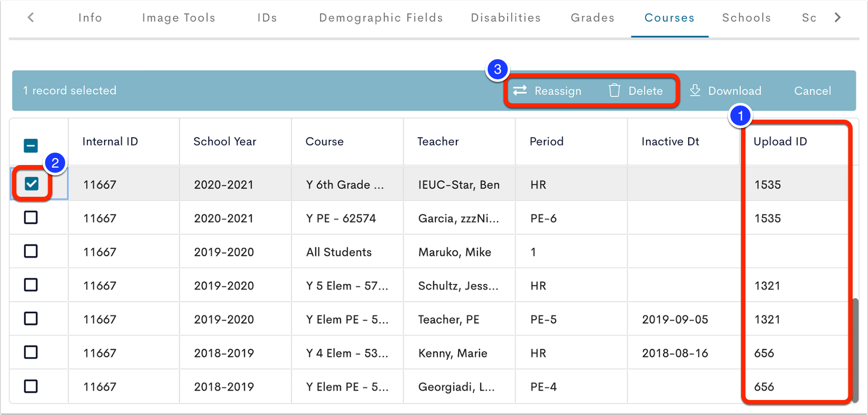Click Upload ID 1321 in Teacher, PE row
This screenshot has width=868, height=415.
click(x=767, y=319)
